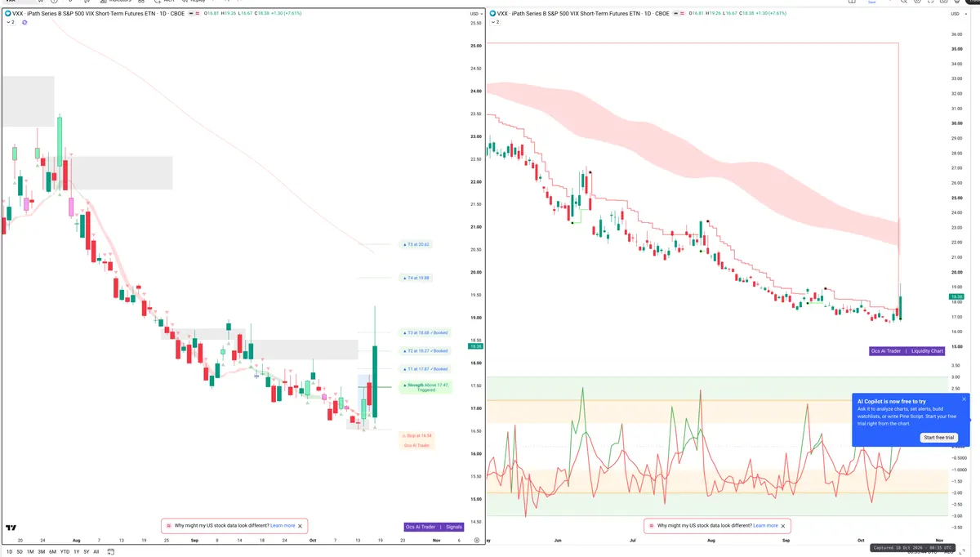This screenshot has width=980, height=557.
Task: Expand left chart indicator legend showing 2
Action: tap(11, 22)
